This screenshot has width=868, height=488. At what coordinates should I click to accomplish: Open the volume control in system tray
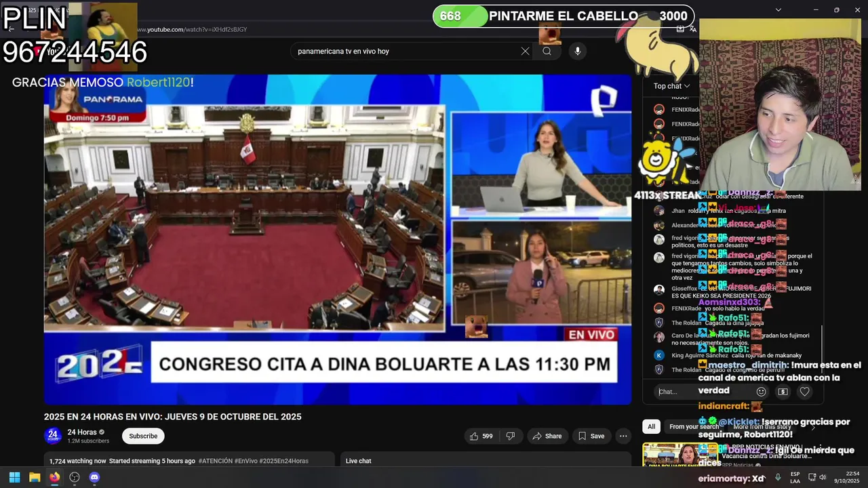823,477
